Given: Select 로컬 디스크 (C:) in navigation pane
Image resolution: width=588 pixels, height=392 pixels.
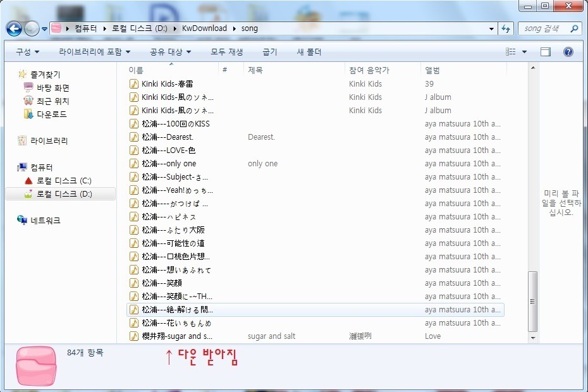Looking at the screenshot, I should click(x=64, y=181).
